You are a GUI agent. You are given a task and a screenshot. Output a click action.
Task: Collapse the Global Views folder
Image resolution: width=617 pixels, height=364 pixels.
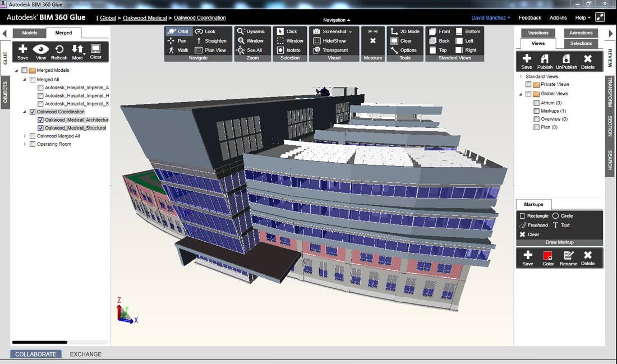pyautogui.click(x=521, y=94)
